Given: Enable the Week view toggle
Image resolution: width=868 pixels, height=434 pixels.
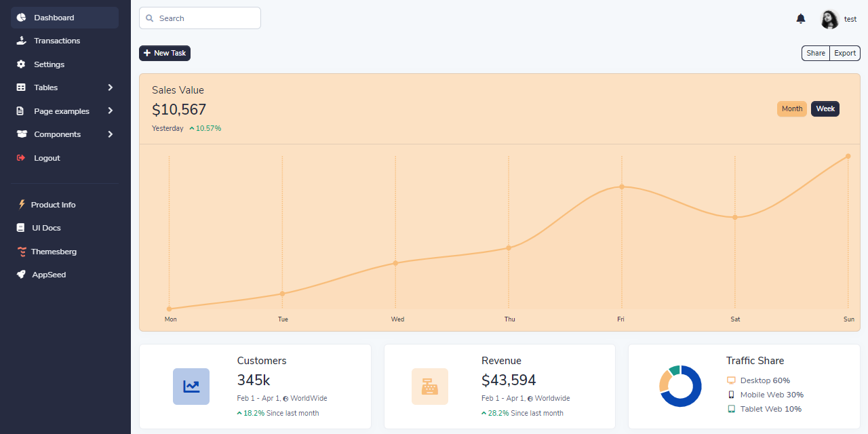Looking at the screenshot, I should pyautogui.click(x=825, y=108).
